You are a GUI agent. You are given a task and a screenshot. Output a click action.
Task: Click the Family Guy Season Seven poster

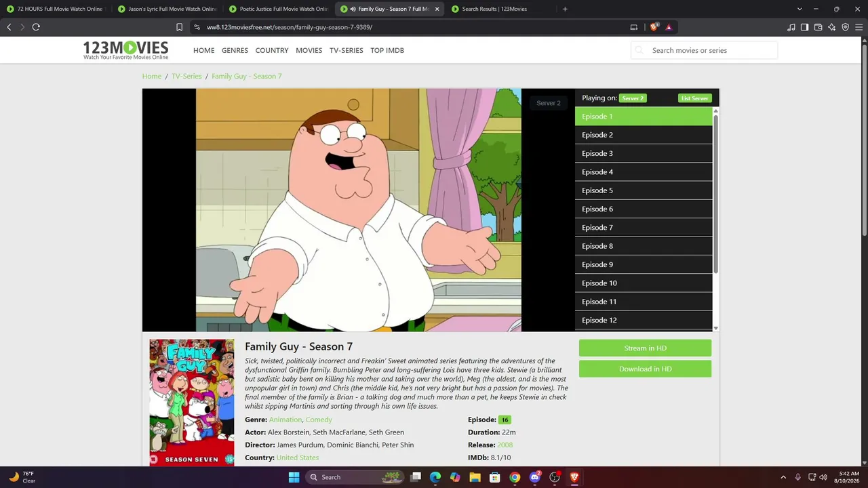click(192, 403)
